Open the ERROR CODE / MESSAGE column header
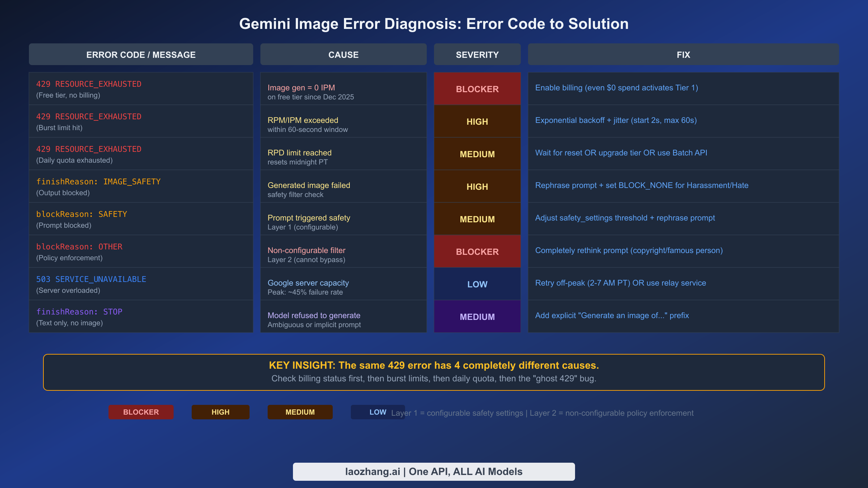This screenshot has height=488, width=868. (x=141, y=54)
